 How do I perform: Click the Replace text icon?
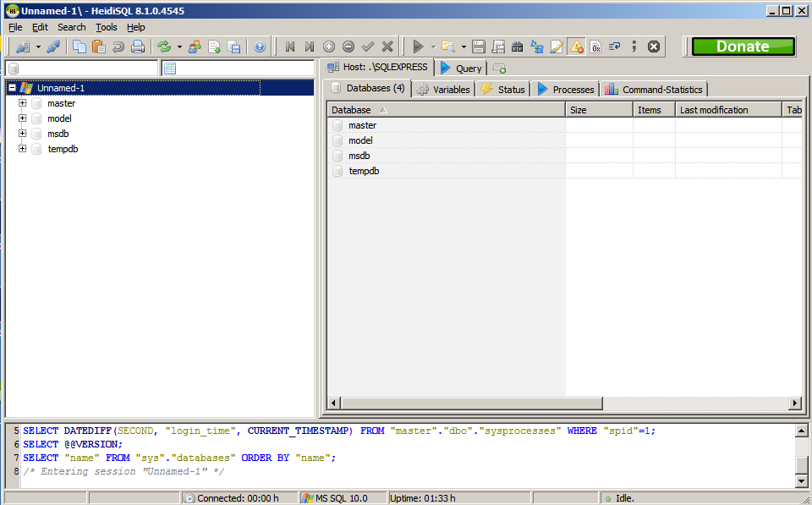pyautogui.click(x=537, y=47)
